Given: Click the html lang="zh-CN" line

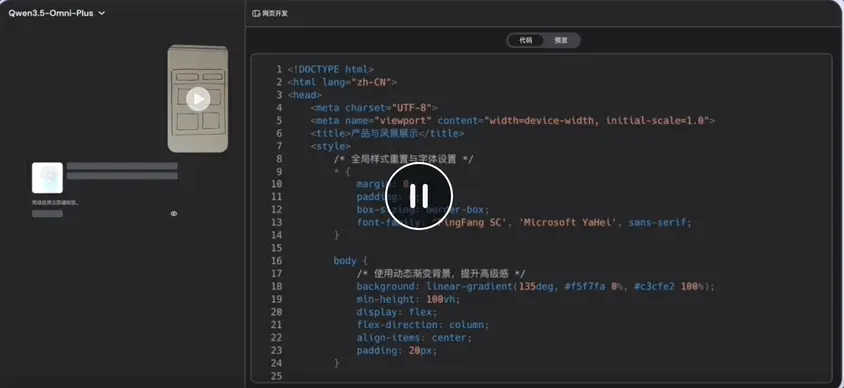Looking at the screenshot, I should click(x=342, y=82).
